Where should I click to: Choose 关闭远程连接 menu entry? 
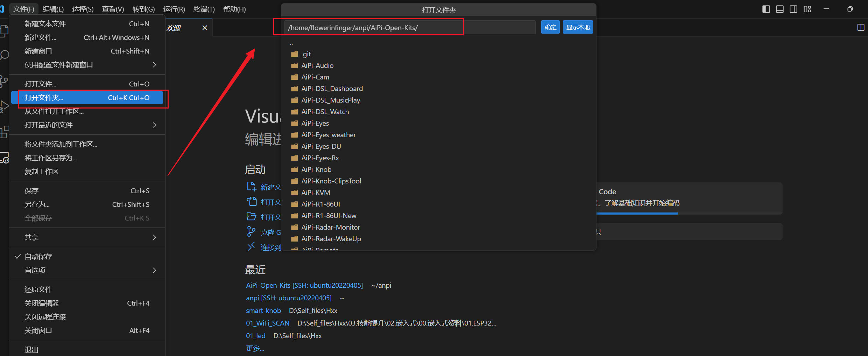87,317
